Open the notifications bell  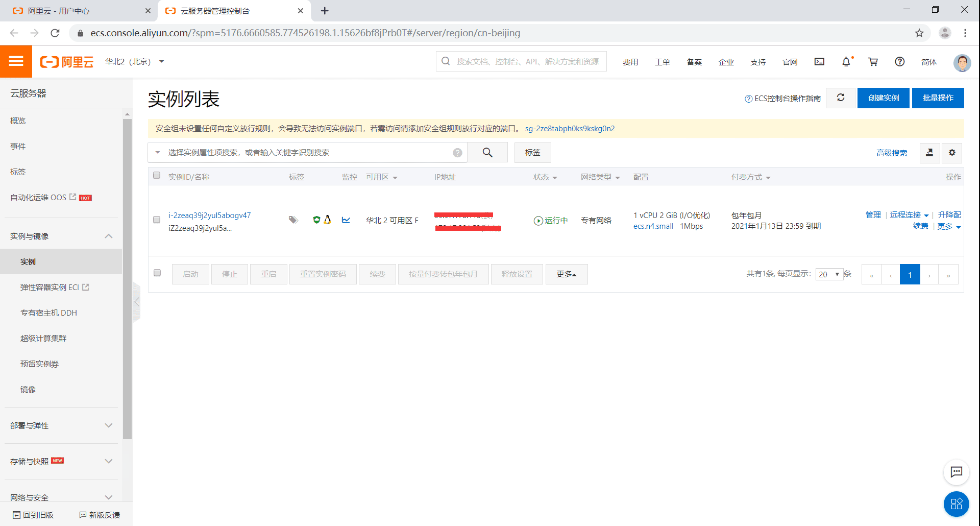(x=846, y=61)
